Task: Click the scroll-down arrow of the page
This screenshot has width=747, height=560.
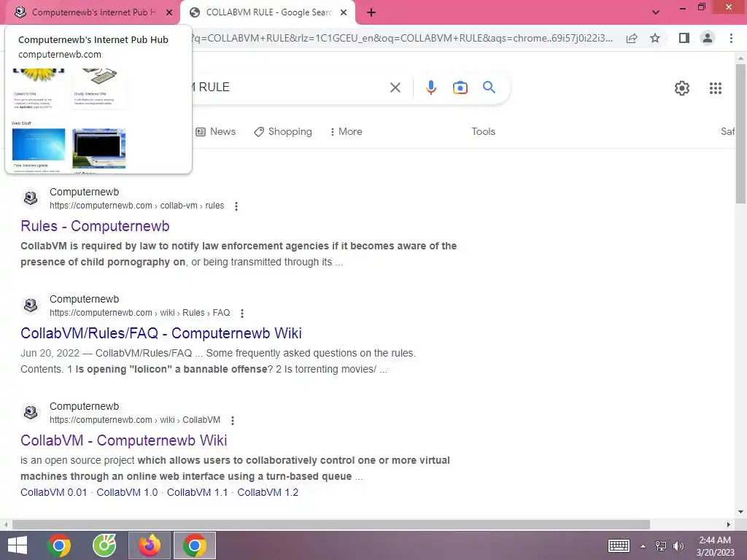Action: (740, 512)
